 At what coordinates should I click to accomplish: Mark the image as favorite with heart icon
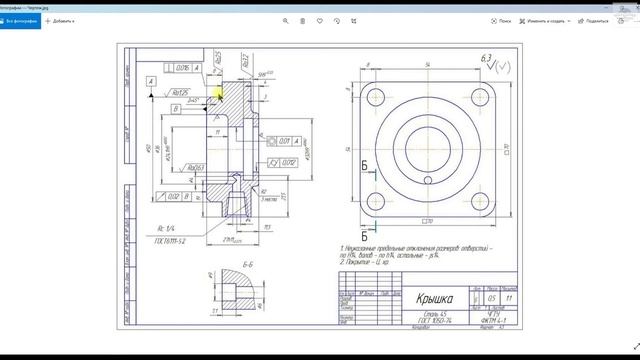[x=320, y=21]
